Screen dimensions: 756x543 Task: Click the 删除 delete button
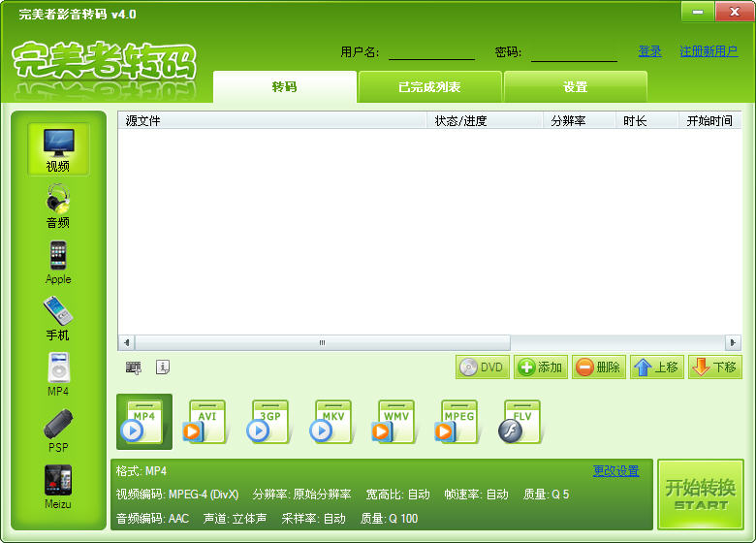599,367
